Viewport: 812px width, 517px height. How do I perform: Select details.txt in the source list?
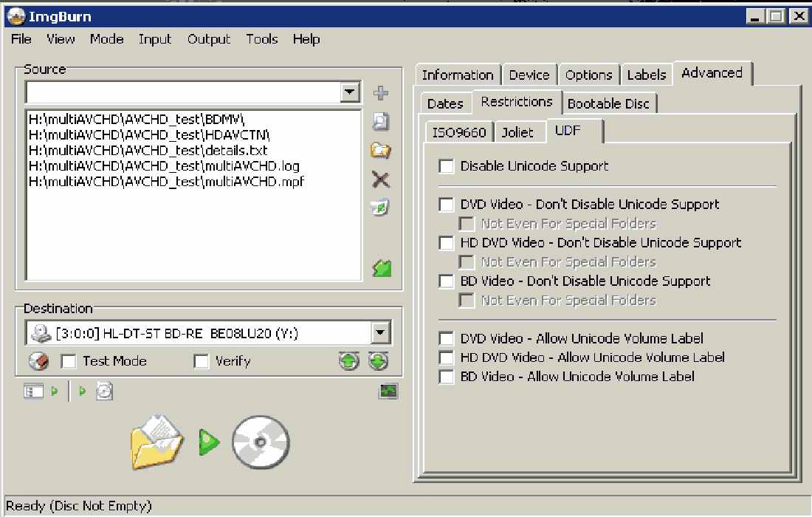pos(148,150)
